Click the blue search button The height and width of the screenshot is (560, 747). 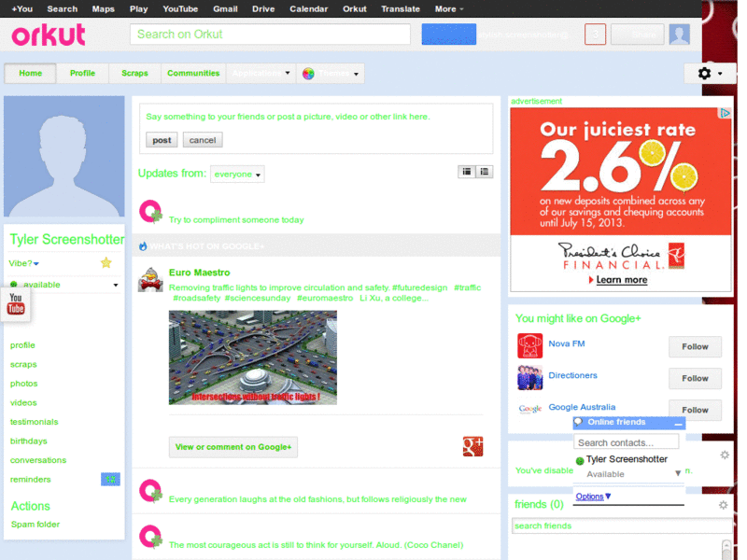pyautogui.click(x=449, y=35)
